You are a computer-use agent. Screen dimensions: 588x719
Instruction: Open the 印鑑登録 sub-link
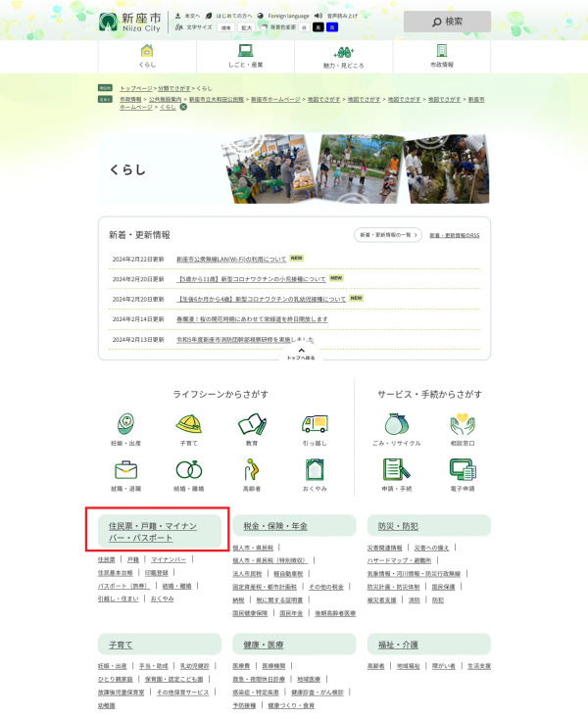(157, 573)
